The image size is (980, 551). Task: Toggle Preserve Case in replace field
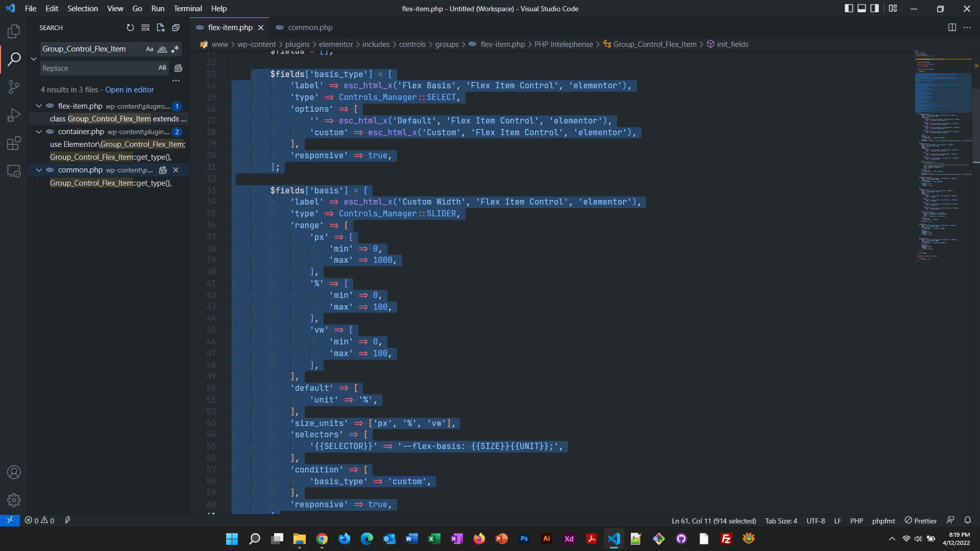(162, 68)
